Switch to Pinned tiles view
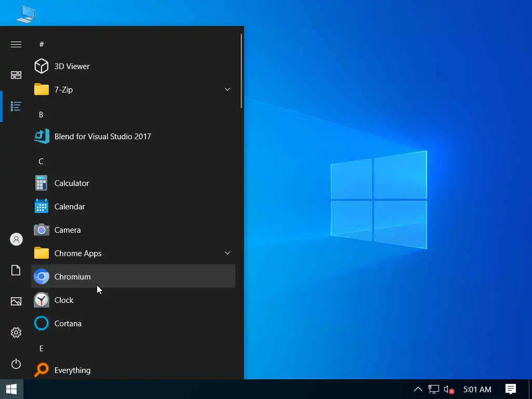 coord(16,75)
